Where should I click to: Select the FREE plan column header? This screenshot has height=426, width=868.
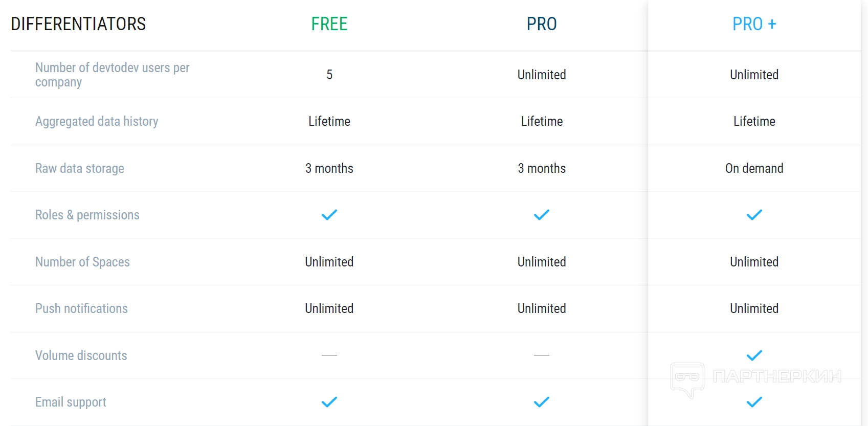329,24
